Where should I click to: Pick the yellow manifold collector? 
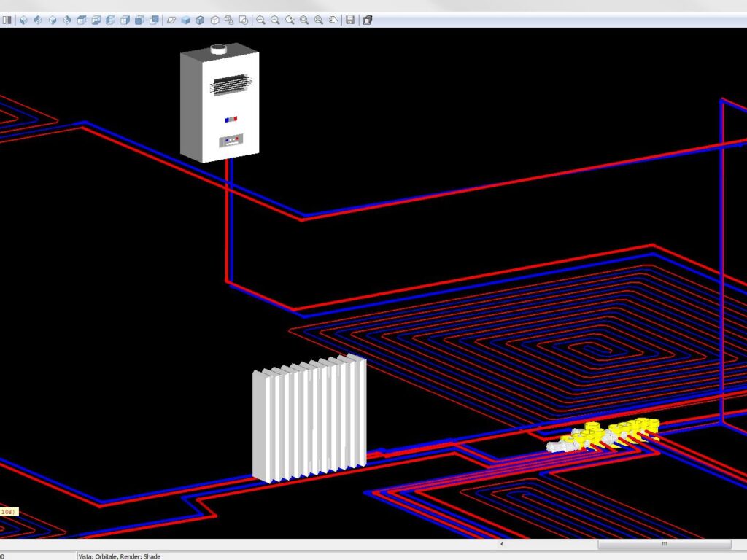pos(605,435)
